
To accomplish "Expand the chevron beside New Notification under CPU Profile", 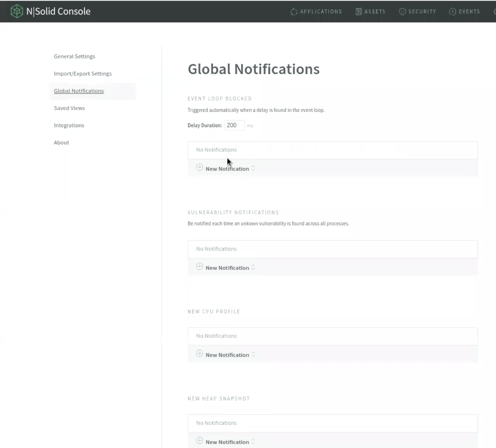I will 253,354.
